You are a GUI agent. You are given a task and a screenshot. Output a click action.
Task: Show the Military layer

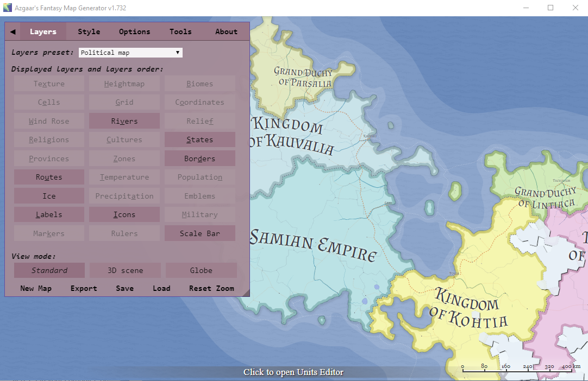coord(200,215)
